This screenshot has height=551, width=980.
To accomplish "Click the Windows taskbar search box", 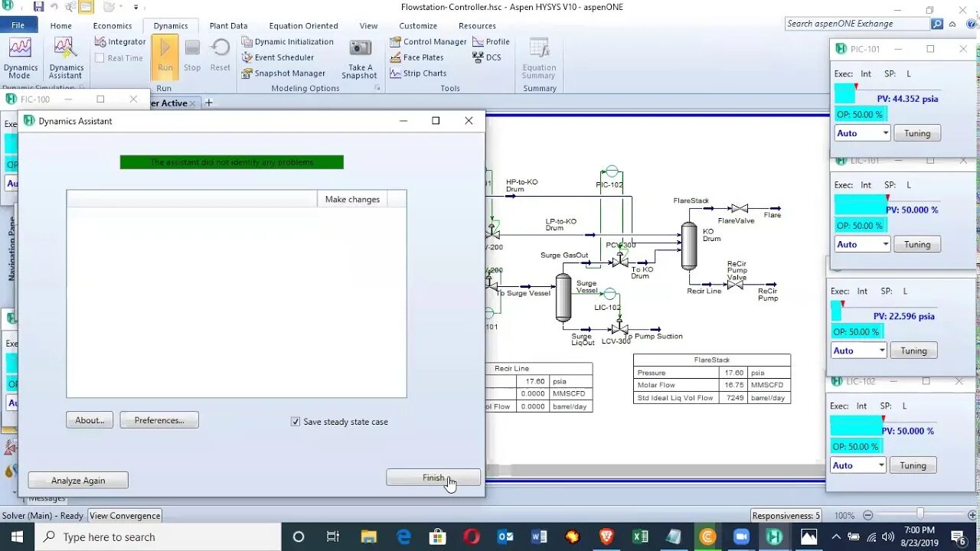I will point(158,537).
